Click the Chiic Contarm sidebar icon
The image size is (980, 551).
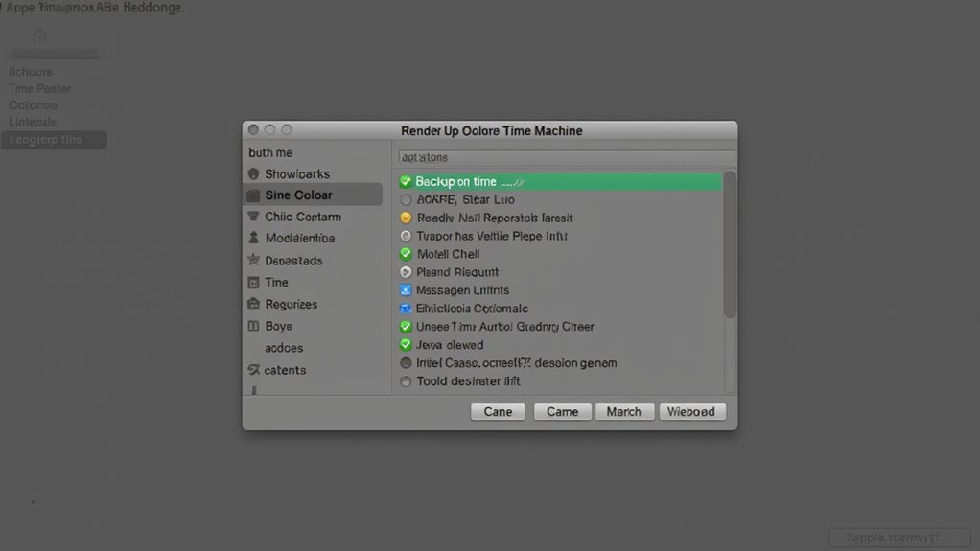[x=253, y=218]
